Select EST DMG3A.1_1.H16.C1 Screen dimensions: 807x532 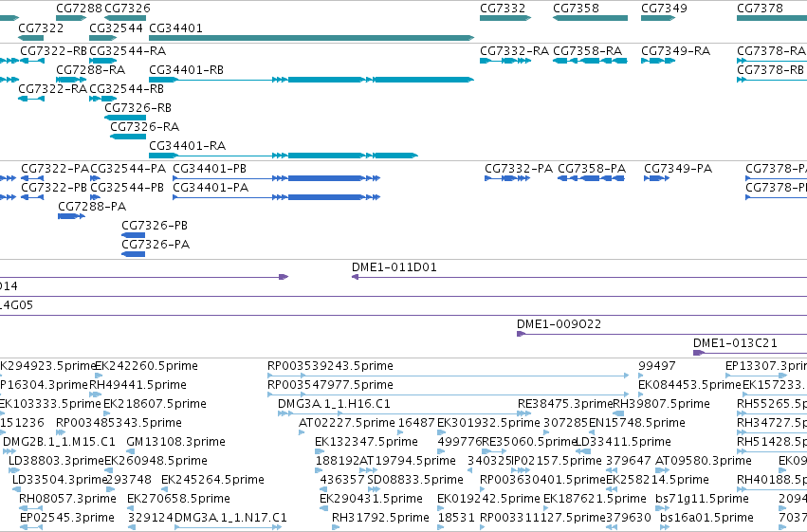point(405,413)
